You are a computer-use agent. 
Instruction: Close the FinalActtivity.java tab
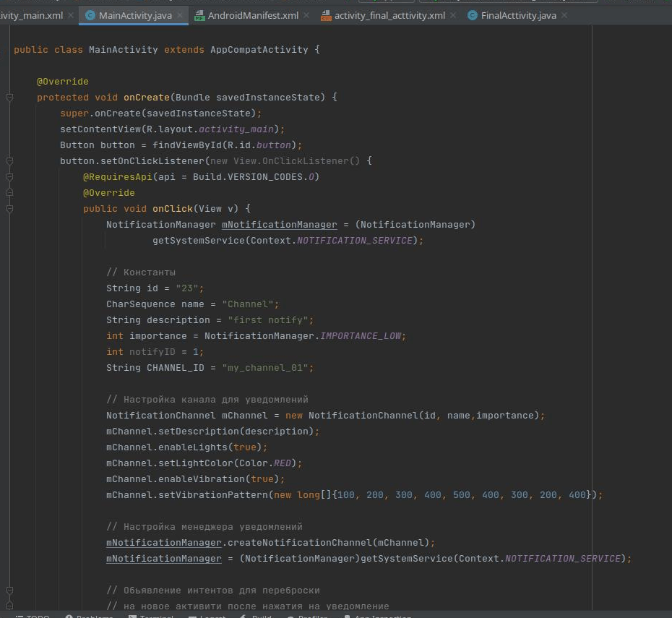pyautogui.click(x=564, y=15)
